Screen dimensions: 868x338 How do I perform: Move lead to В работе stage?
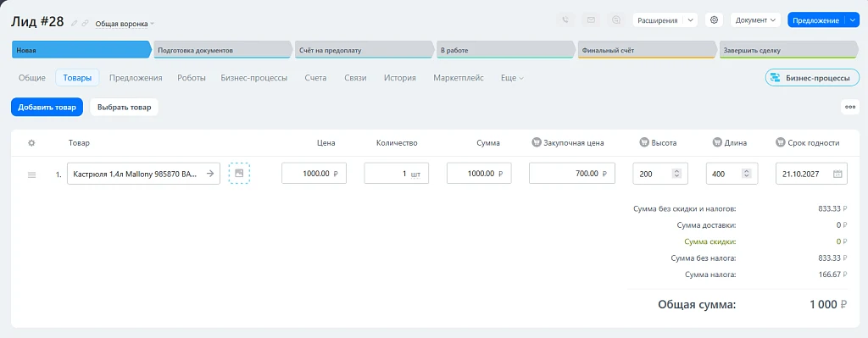point(506,50)
